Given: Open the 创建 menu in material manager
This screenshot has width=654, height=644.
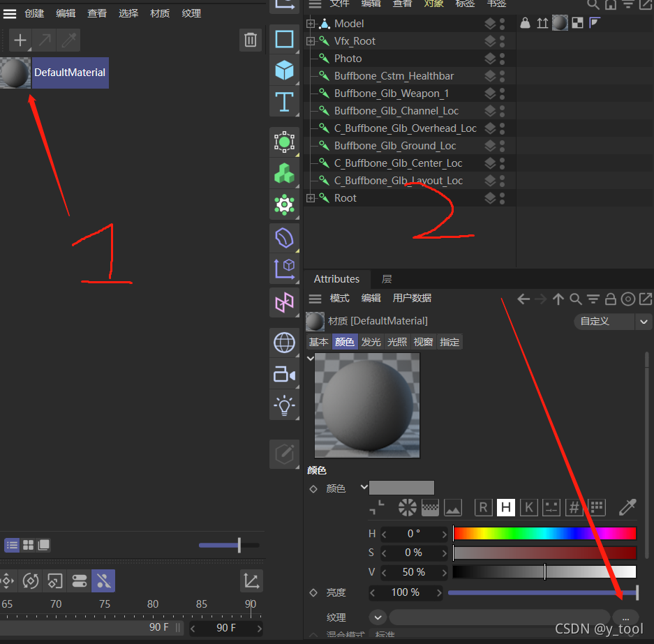Looking at the screenshot, I should [34, 13].
